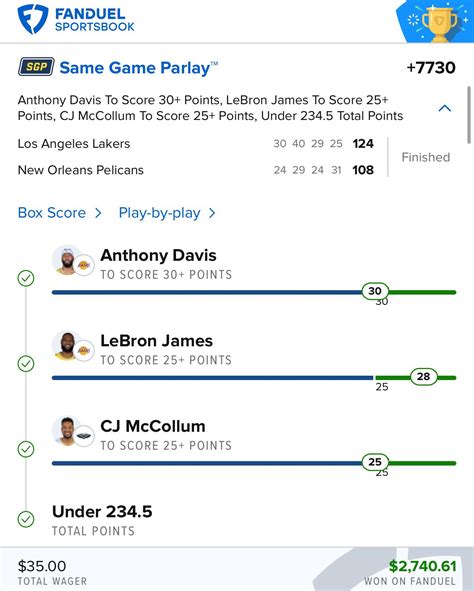474x591 pixels.
Task: Click the FanDuel Sportsbook shield logo
Action: point(33,19)
